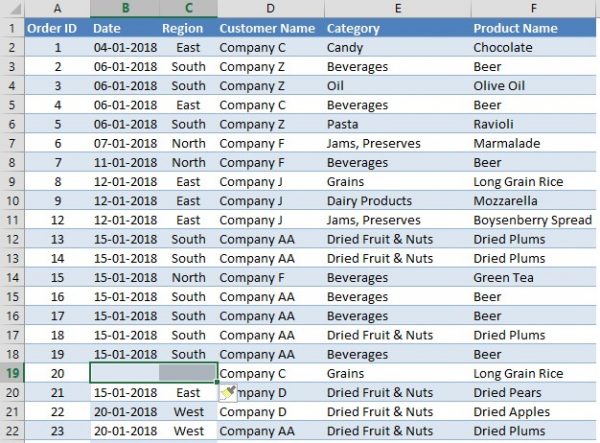Select row 1 header
The image size is (600, 443).
coord(12,28)
